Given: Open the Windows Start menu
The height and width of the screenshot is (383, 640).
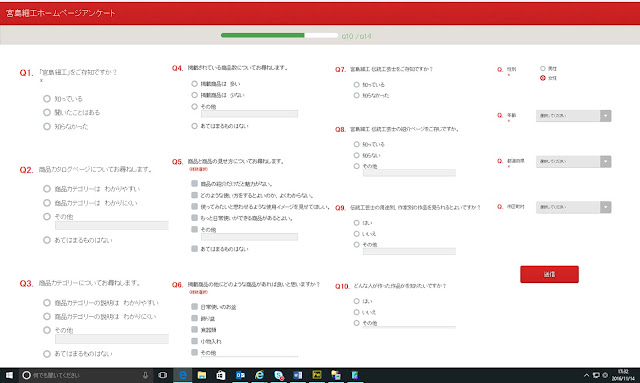Looking at the screenshot, I should [9, 375].
